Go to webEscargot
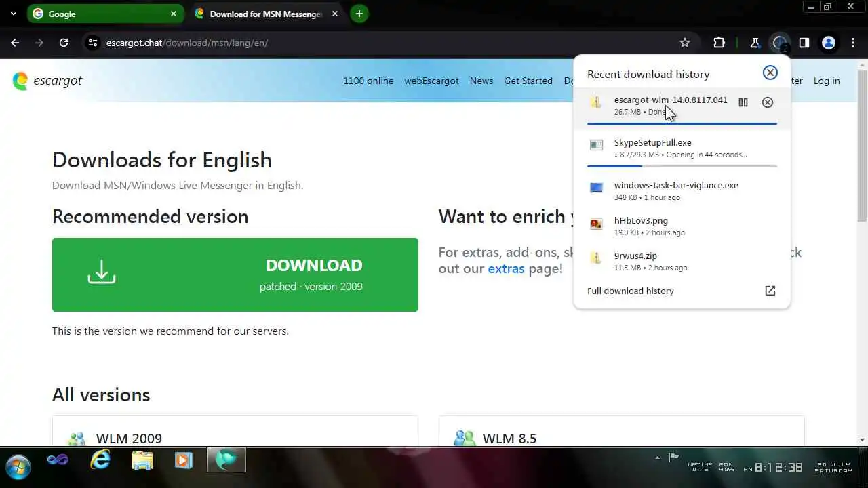This screenshot has width=868, height=488. (x=432, y=81)
